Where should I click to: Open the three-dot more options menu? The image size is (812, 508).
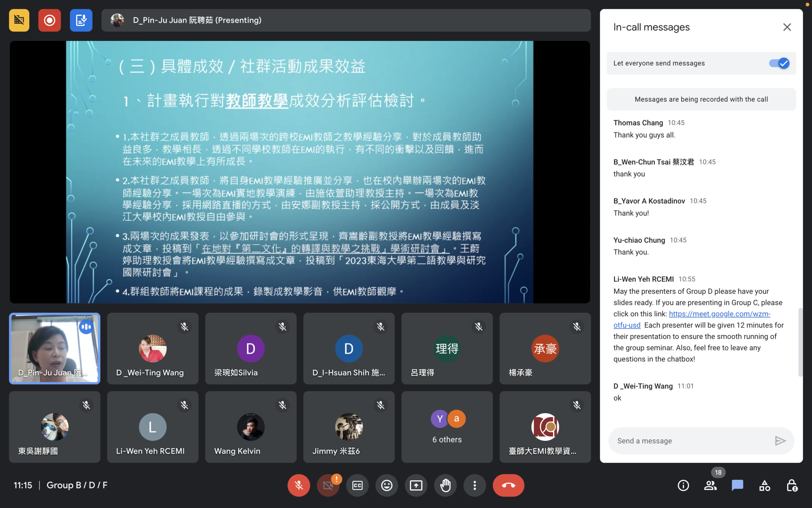pos(475,485)
